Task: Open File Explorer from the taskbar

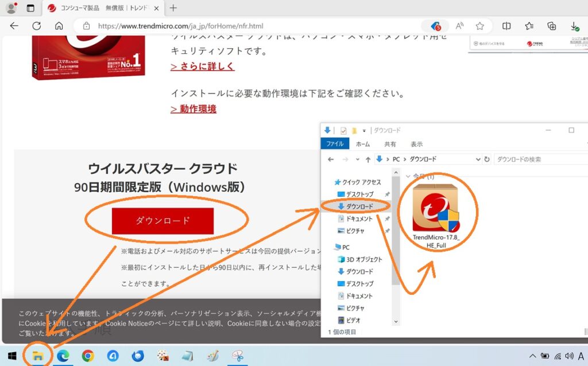Action: click(x=38, y=356)
